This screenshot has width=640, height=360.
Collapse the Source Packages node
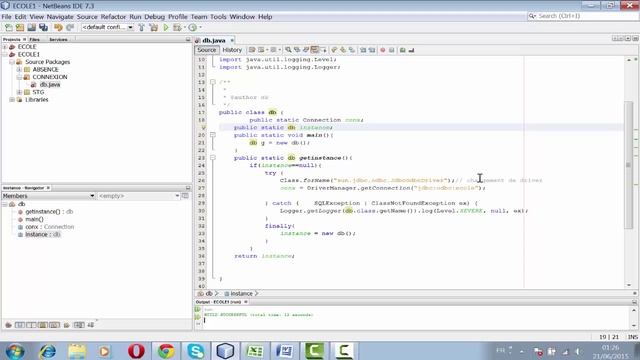point(12,62)
